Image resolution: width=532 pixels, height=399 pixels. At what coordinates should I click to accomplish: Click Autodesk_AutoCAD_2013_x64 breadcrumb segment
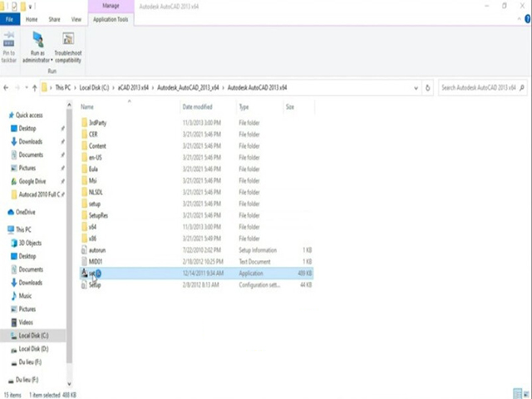click(188, 87)
